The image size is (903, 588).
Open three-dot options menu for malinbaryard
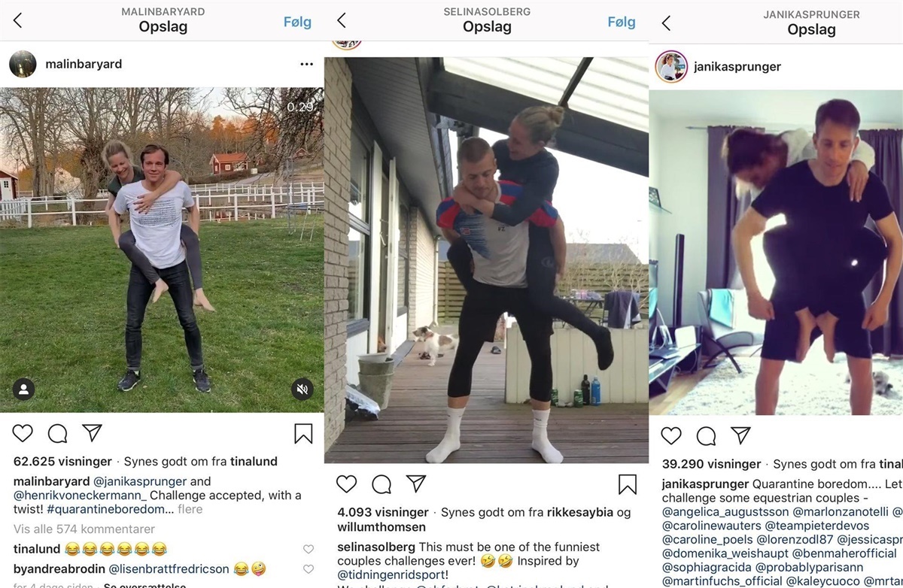click(306, 64)
